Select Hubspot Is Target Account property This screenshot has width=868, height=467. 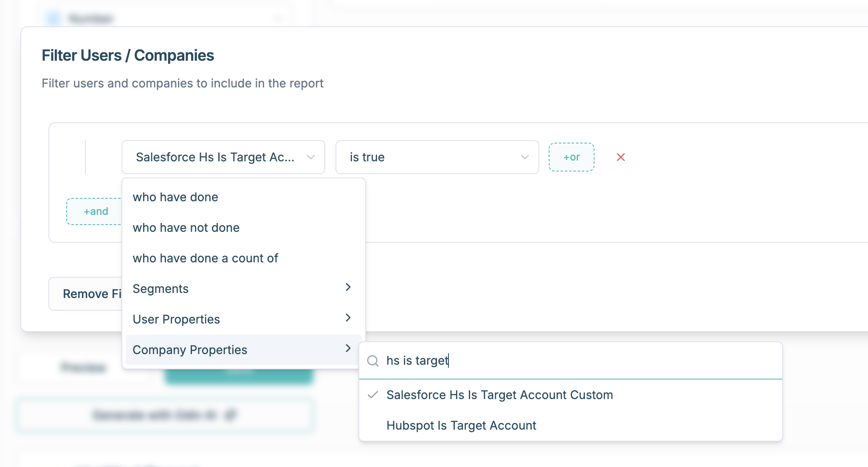(x=461, y=425)
